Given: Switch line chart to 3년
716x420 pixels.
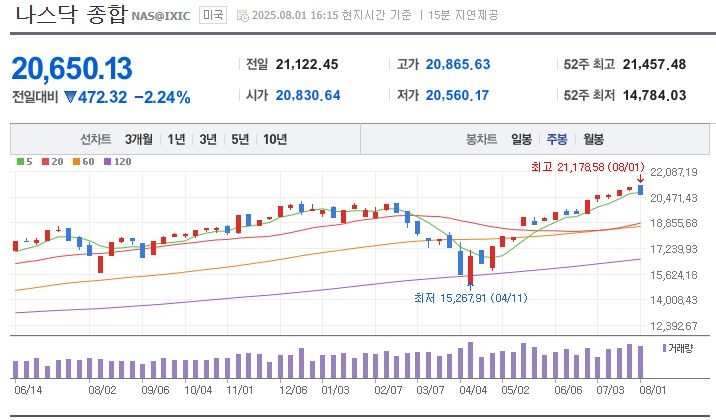Looking at the screenshot, I should (208, 139).
